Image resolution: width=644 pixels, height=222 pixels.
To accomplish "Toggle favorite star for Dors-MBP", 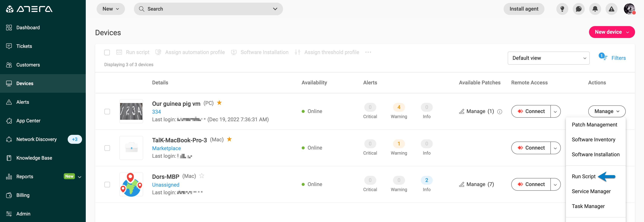I will click(202, 176).
